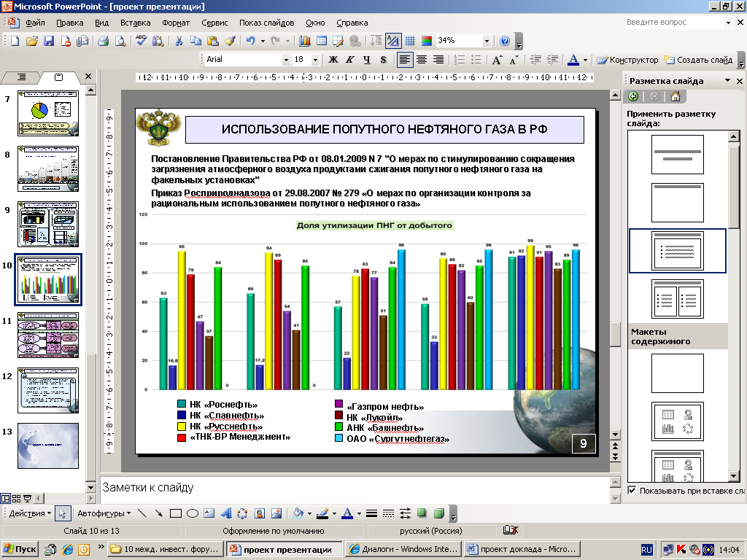
Task: Open the font color dropdown in the formatting toolbar
Action: [585, 60]
